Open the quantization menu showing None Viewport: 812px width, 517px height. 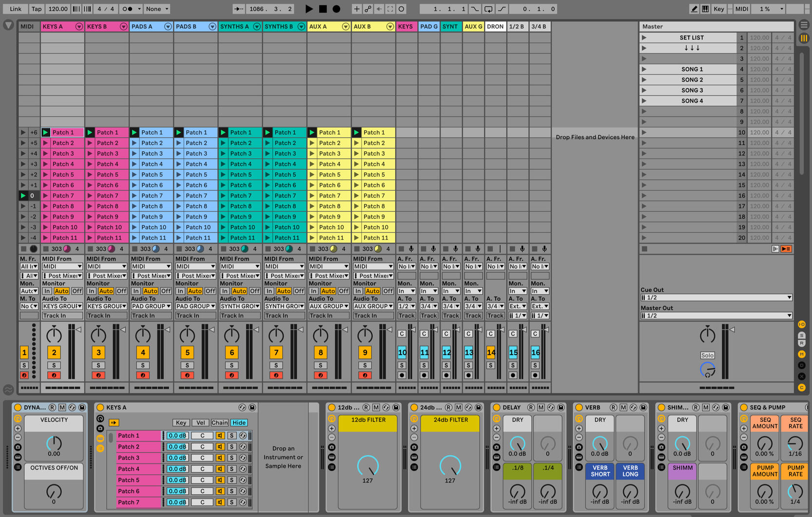click(157, 9)
